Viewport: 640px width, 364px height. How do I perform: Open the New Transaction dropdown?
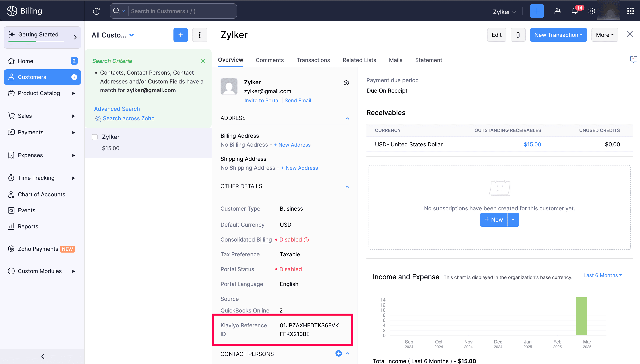[x=558, y=35]
